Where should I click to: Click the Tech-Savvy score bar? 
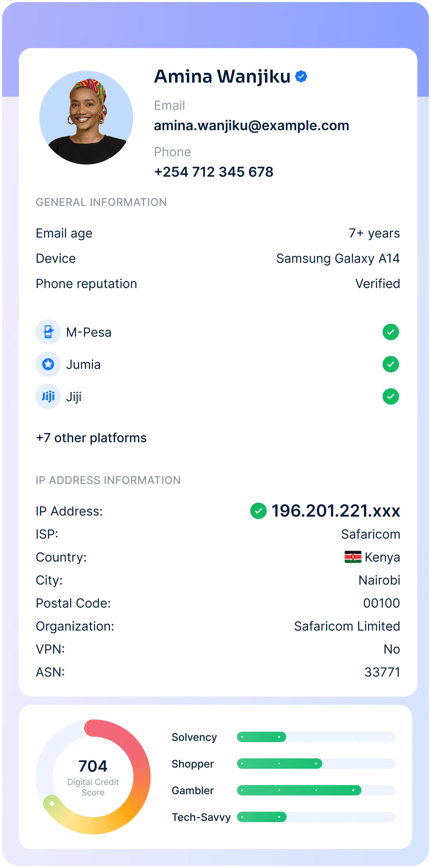316,817
